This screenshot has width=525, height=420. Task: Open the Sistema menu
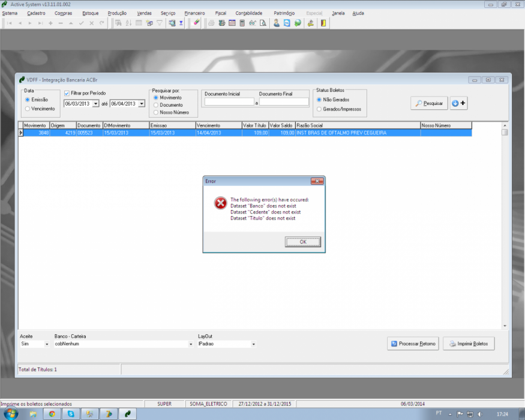click(x=10, y=13)
